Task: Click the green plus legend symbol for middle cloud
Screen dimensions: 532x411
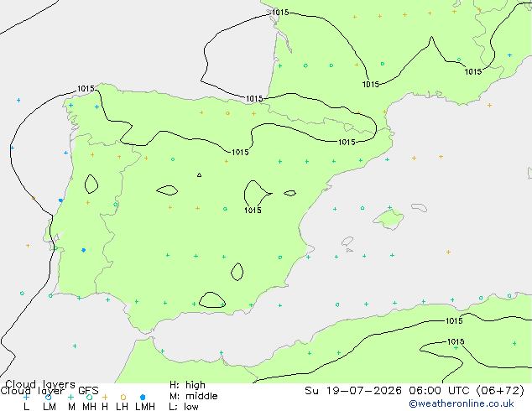Action: coord(70,397)
